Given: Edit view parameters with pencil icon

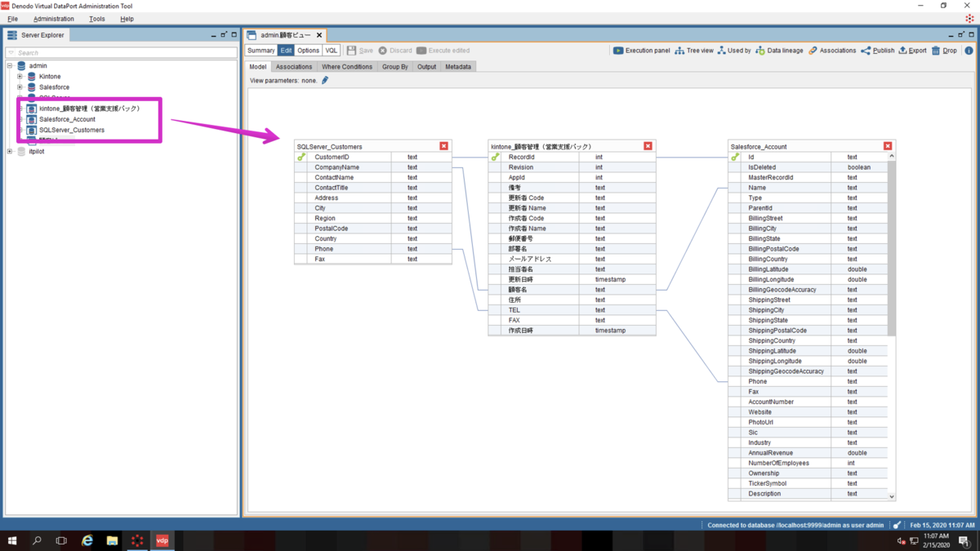Looking at the screenshot, I should [325, 80].
